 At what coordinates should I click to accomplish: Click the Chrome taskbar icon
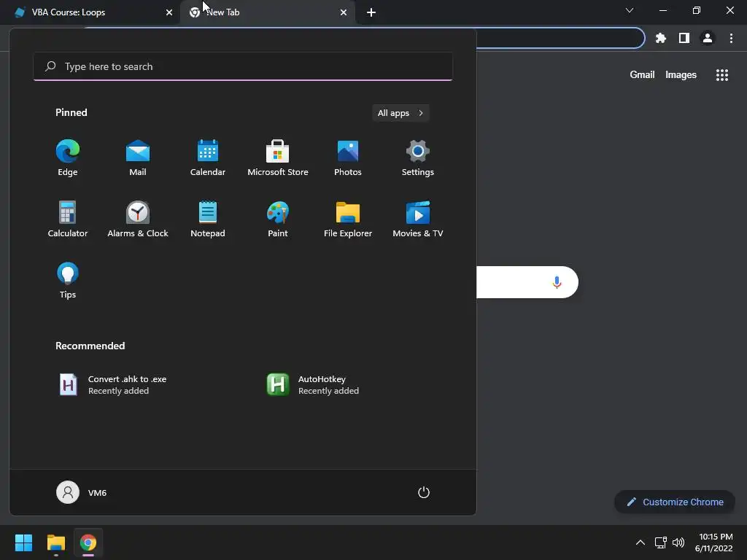pyautogui.click(x=88, y=542)
